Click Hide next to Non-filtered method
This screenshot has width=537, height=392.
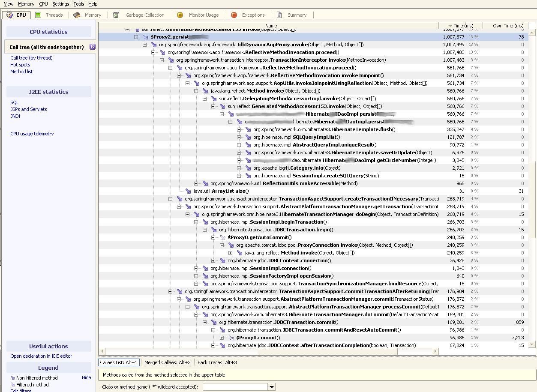pyautogui.click(x=86, y=377)
